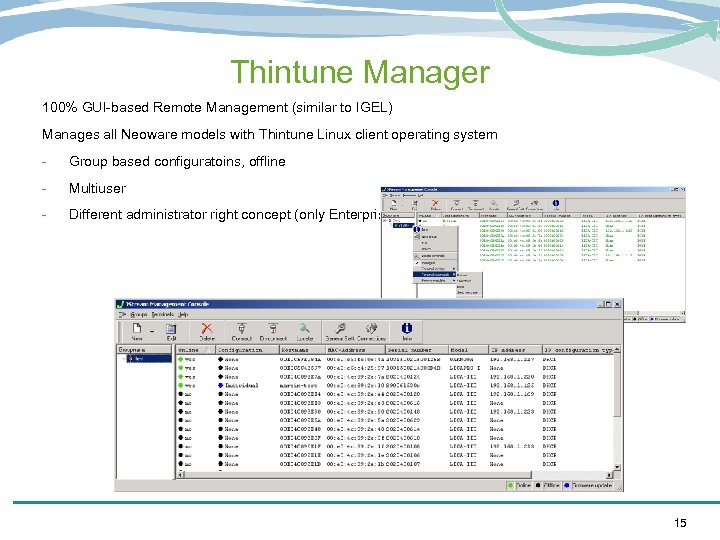Click red Delete icon in back console window

click(x=435, y=203)
